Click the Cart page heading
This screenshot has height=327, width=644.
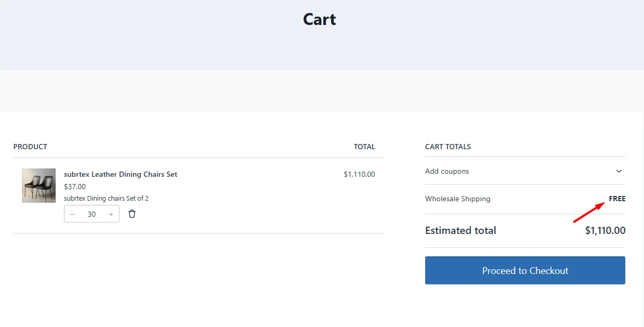320,19
